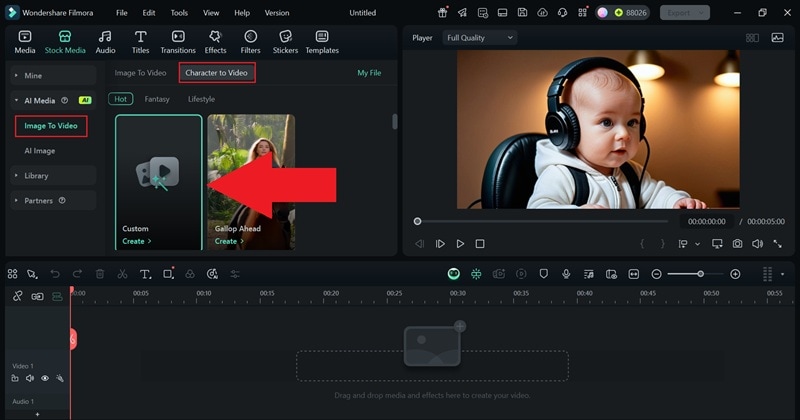Click the Export button
800x420 pixels.
[684, 13]
